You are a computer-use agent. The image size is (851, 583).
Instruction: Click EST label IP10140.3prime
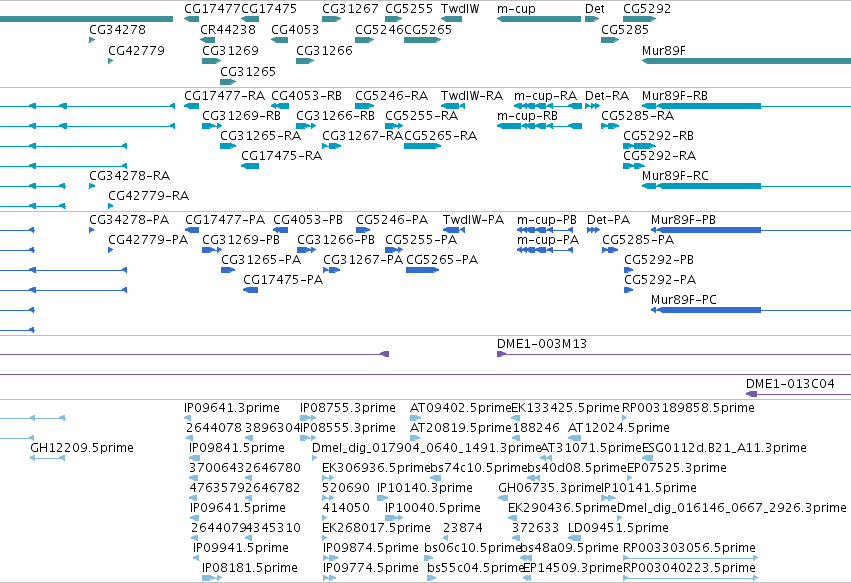pos(425,488)
